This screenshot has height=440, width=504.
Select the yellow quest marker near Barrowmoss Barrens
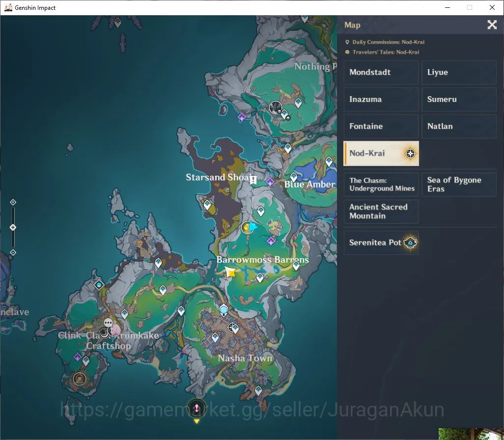pyautogui.click(x=230, y=273)
